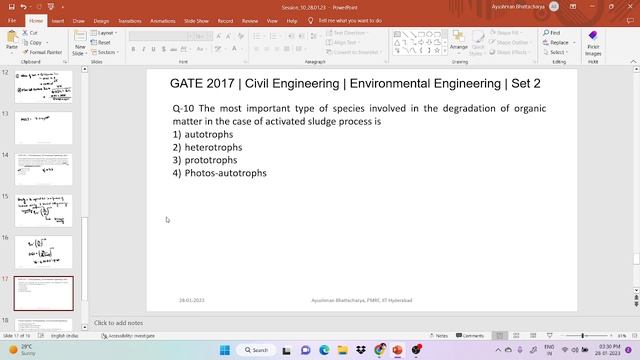Viewport: 640px width, 360px height.
Task: Click the zoom out minus button
Action: (x=562, y=336)
